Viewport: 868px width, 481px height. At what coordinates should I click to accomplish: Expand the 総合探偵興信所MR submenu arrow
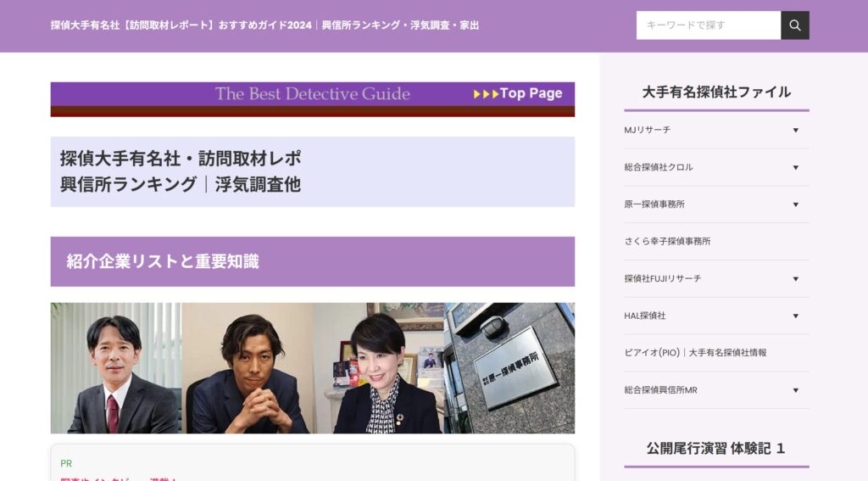coord(795,390)
